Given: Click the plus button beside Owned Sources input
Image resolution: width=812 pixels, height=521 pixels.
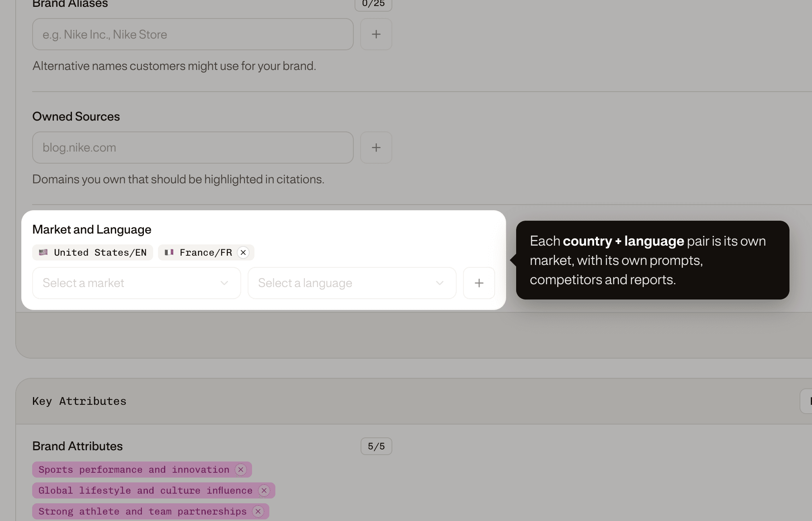Looking at the screenshot, I should (376, 148).
